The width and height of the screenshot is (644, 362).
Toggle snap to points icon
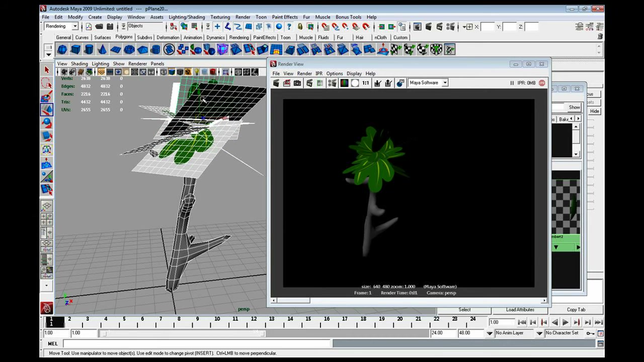[x=346, y=27]
